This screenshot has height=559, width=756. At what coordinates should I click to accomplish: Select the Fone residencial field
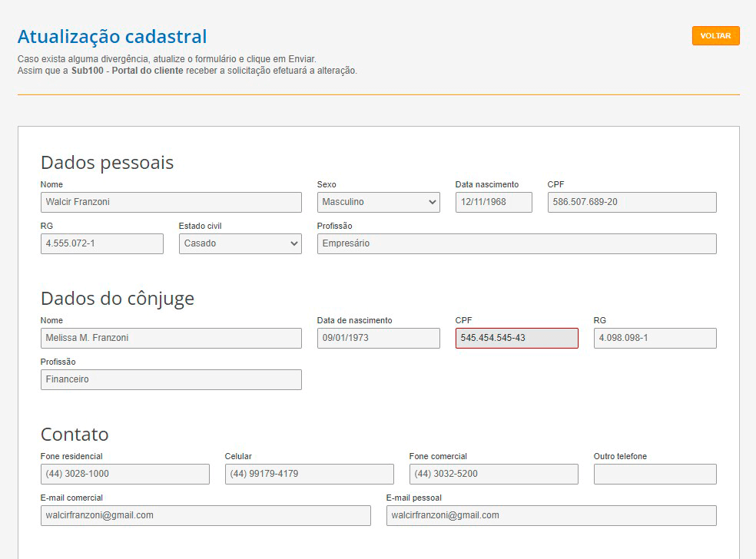(124, 474)
